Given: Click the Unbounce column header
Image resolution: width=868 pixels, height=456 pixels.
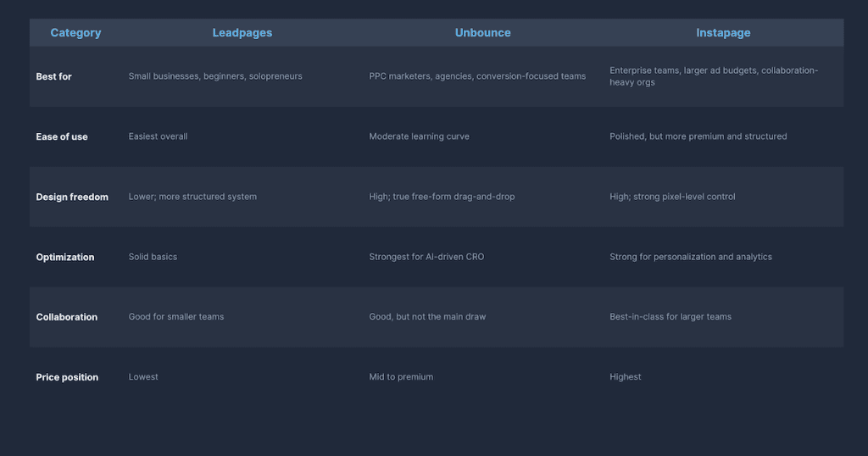Looking at the screenshot, I should 482,33.
